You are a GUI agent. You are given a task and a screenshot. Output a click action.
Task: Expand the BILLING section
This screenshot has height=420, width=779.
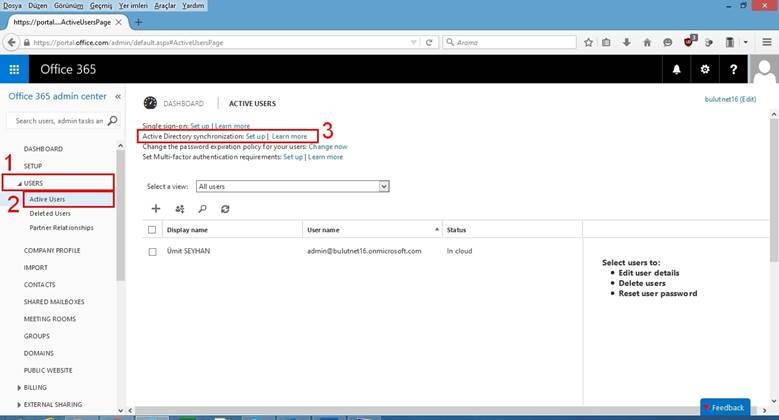click(x=19, y=387)
